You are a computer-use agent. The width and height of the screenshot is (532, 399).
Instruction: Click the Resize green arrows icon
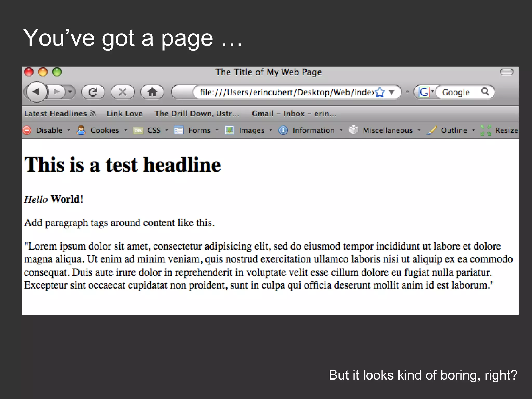click(x=486, y=130)
